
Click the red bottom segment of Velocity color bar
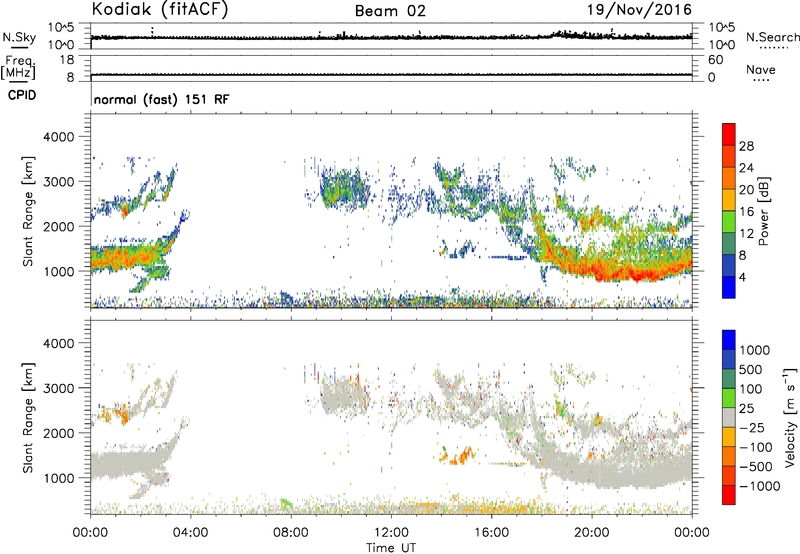tap(729, 495)
